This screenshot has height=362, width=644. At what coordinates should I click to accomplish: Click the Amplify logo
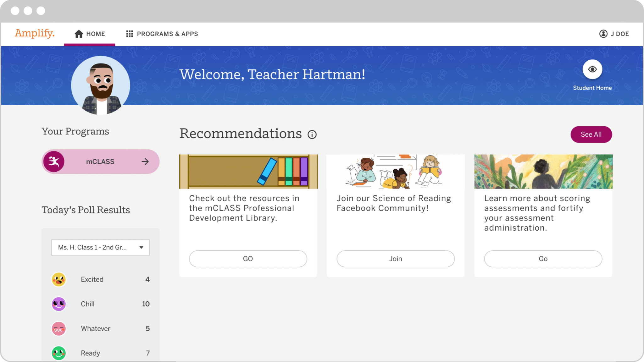35,33
